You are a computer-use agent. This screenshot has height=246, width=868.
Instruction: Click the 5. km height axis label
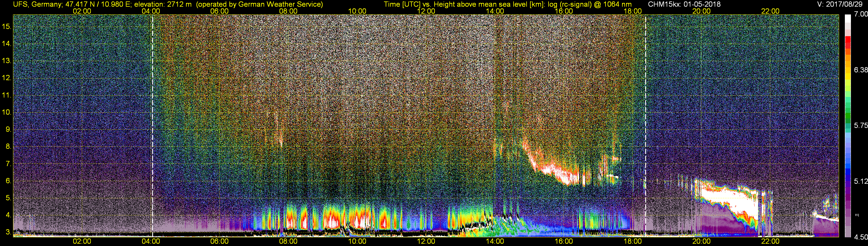click(9, 198)
